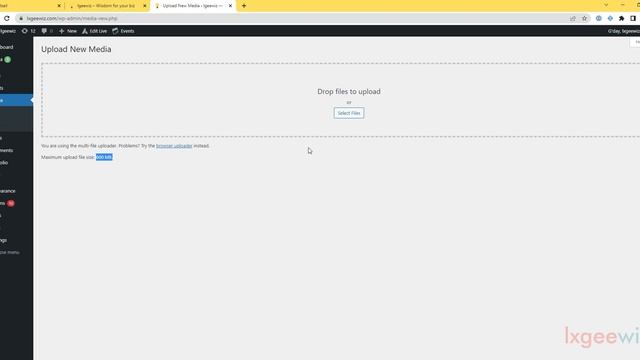The width and height of the screenshot is (640, 360).
Task: Open the Extensions puzzle-piece menu
Action: coord(622,18)
